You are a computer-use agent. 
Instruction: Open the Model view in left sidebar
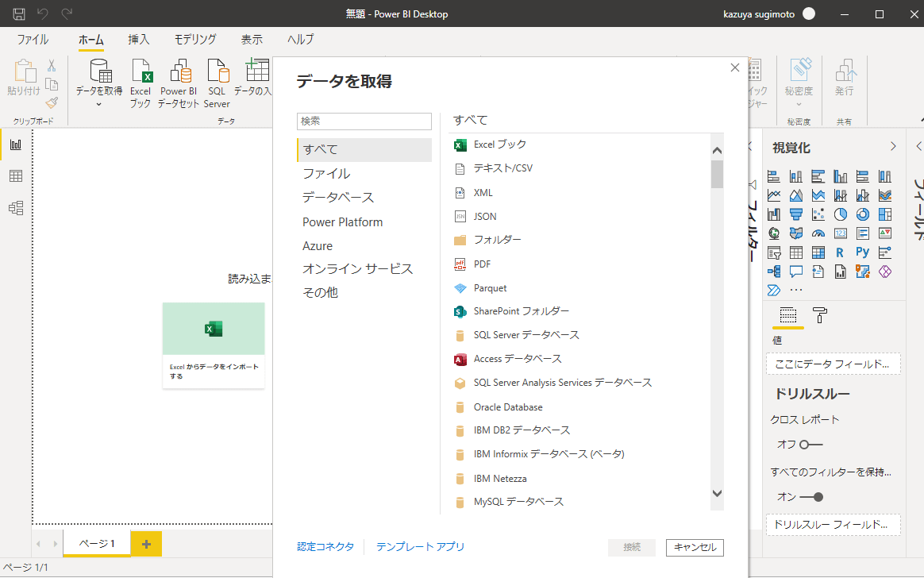16,207
